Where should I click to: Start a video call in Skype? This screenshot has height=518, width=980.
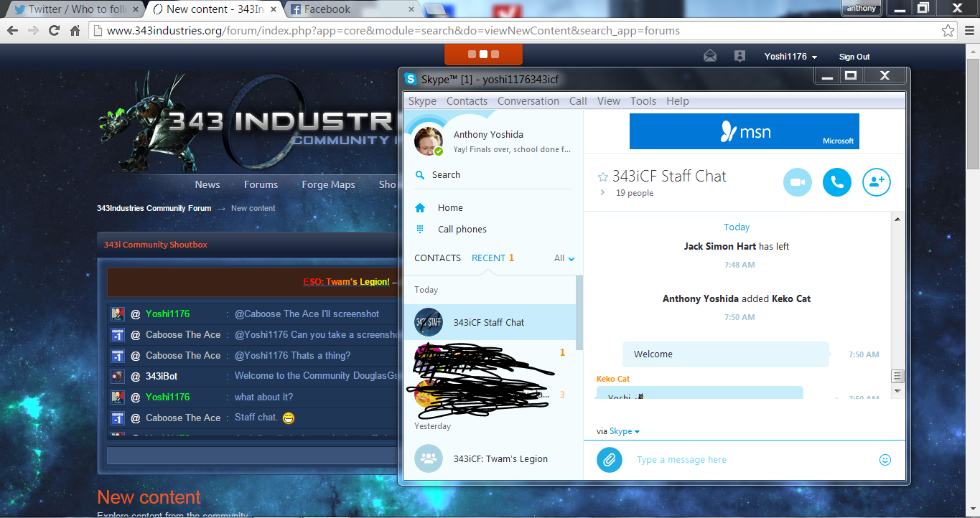click(x=797, y=182)
